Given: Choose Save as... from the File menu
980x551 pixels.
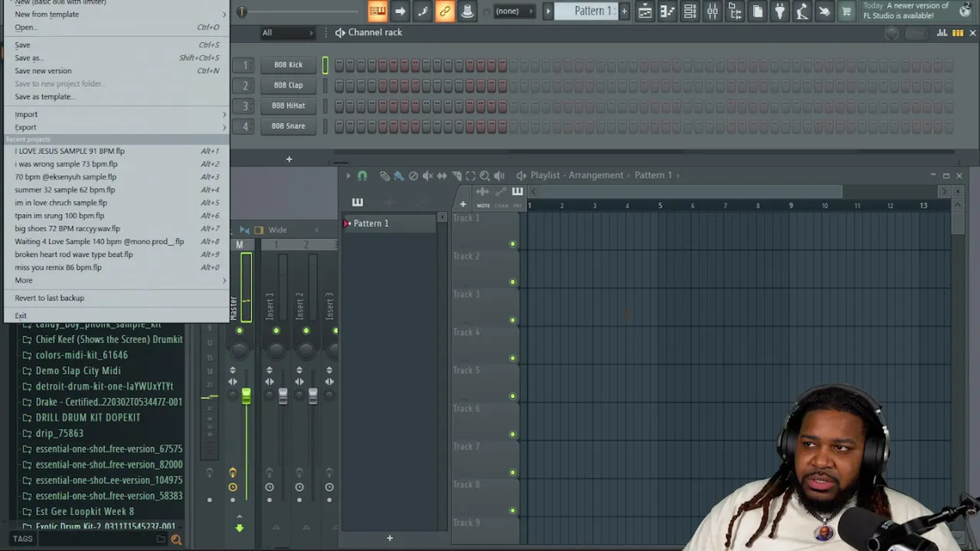Looking at the screenshot, I should pyautogui.click(x=116, y=58).
